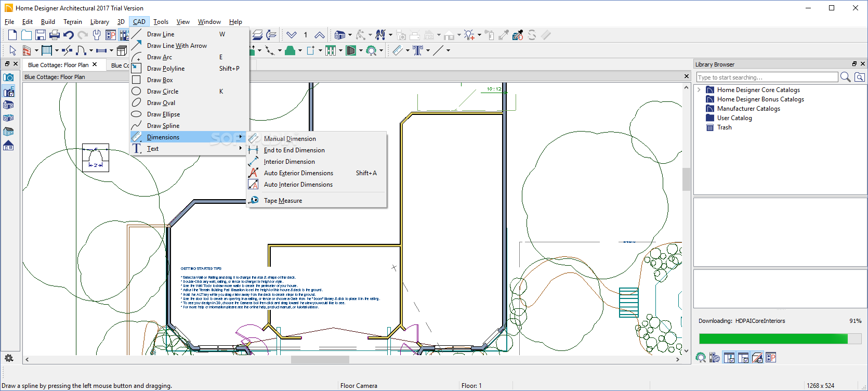Save the plan with the floppy icon

(41, 35)
